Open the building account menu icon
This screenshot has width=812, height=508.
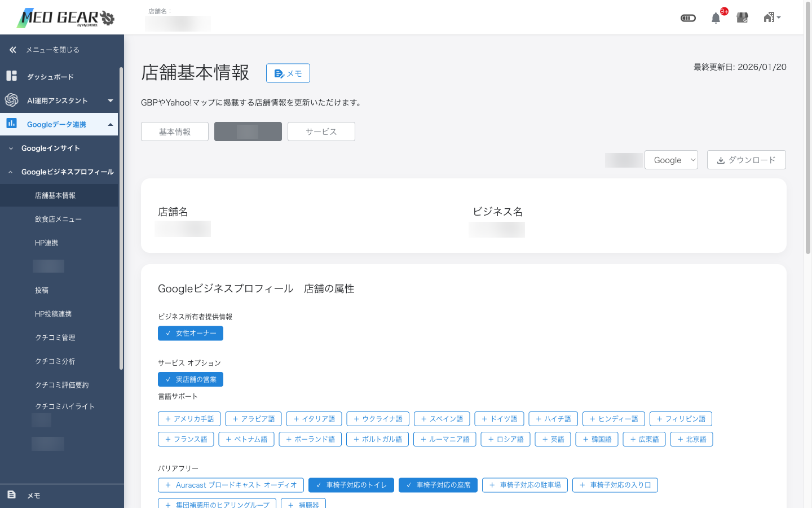772,17
